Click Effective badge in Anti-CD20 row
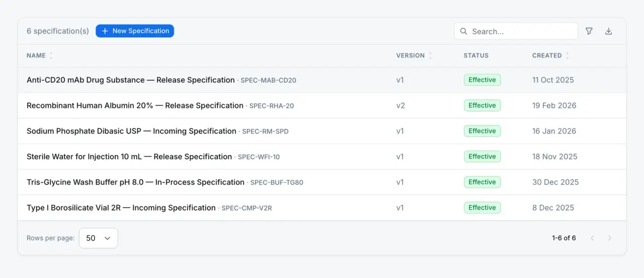This screenshot has height=278, width=644. pos(482,80)
